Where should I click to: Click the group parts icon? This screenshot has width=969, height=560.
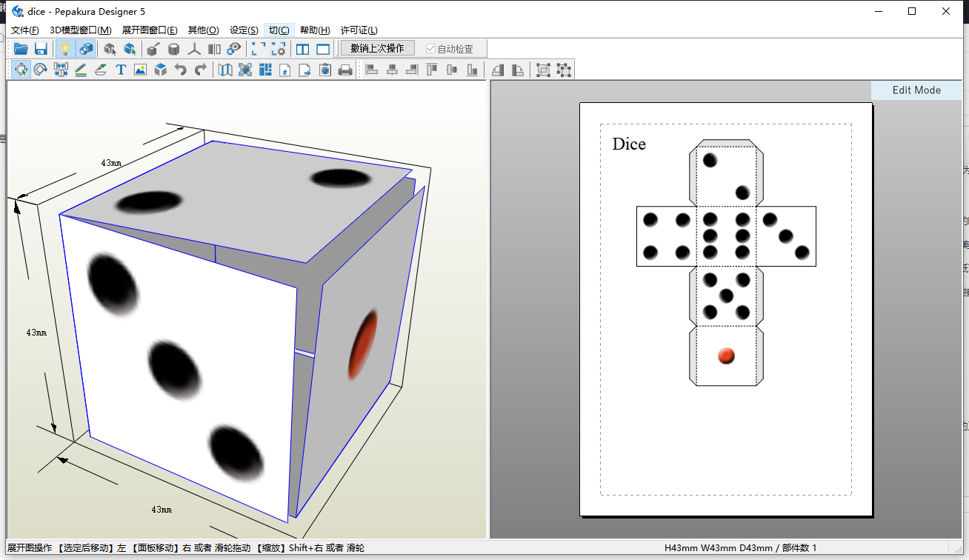pos(544,70)
